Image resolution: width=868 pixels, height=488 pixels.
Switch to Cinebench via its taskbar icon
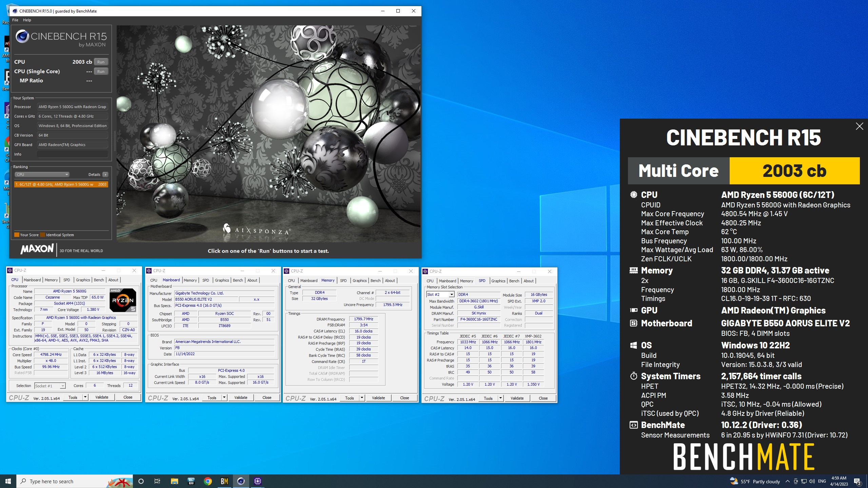click(x=241, y=481)
